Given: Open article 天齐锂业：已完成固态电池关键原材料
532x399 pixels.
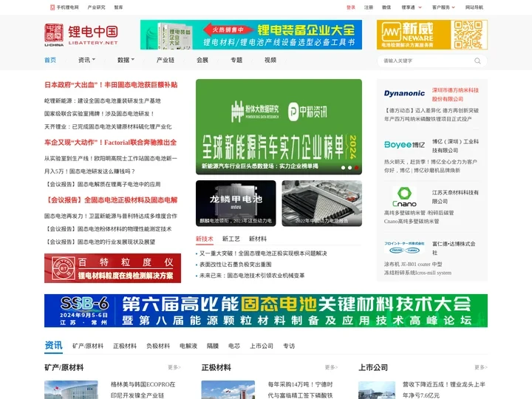Looking at the screenshot, I should pyautogui.click(x=108, y=126).
